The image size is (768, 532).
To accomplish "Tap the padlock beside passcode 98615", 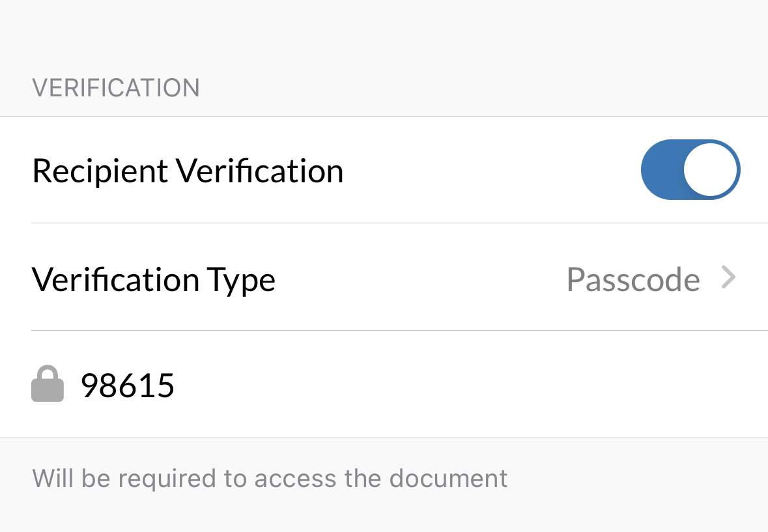I will [48, 384].
